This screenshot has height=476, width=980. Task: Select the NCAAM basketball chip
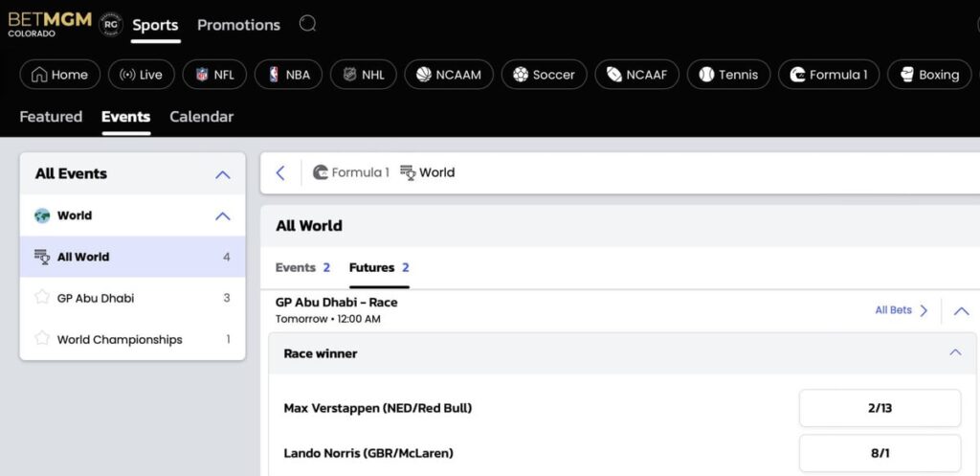point(449,75)
